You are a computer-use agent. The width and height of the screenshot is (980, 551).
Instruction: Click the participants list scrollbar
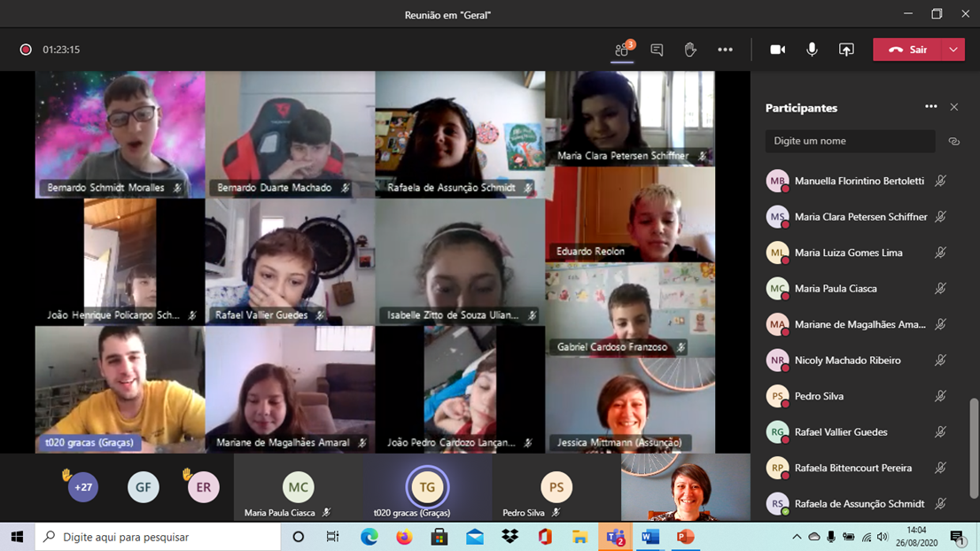point(974,448)
